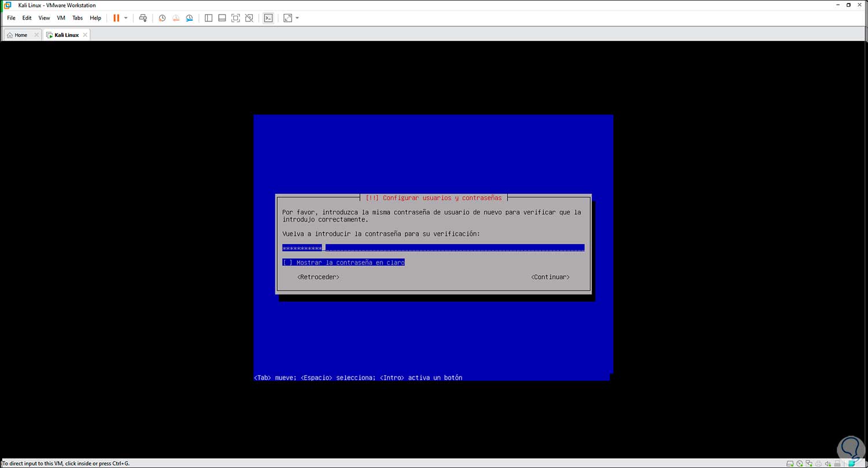This screenshot has width=868, height=468.
Task: Click the stretch guest display icon
Action: coord(288,18)
